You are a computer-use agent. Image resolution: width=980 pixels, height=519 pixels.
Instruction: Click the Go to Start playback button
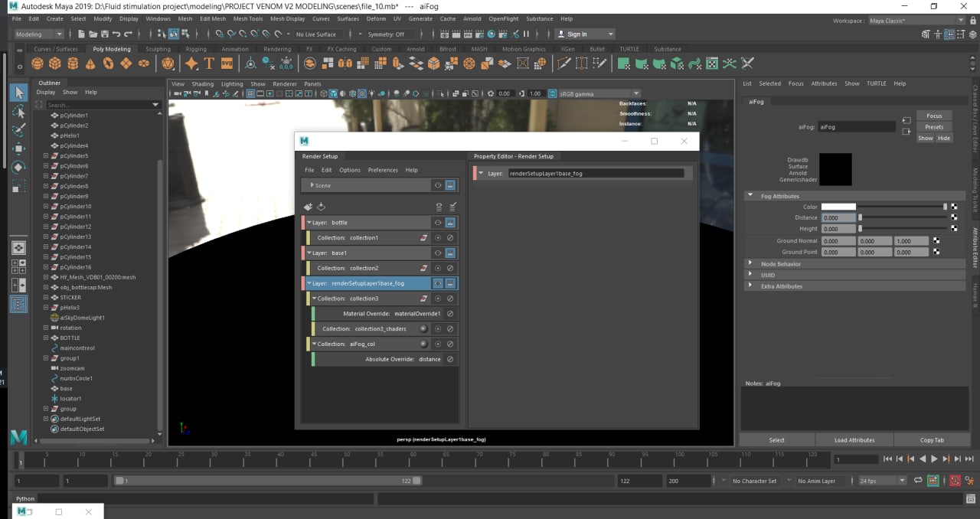887,459
